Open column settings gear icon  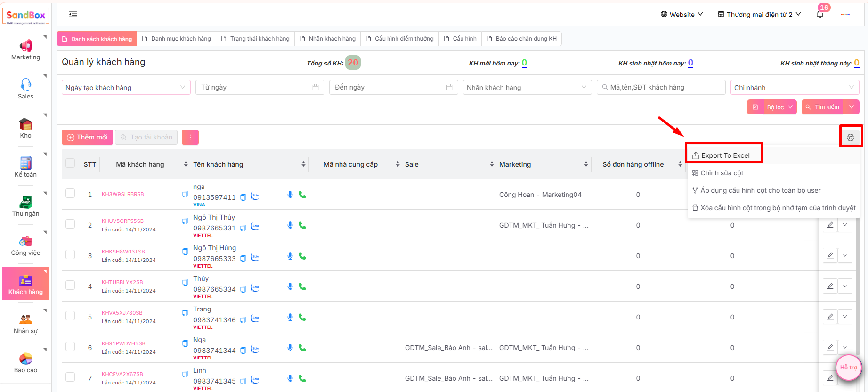coord(850,138)
